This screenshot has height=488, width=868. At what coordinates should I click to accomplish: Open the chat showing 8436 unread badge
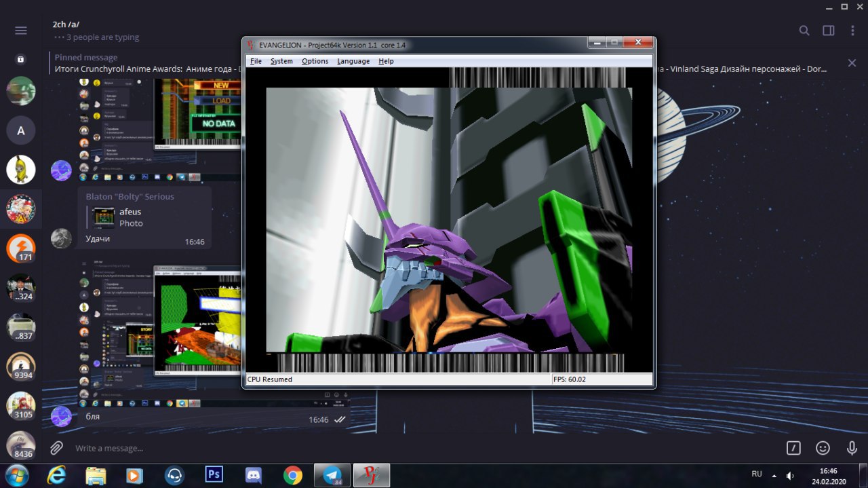[21, 445]
